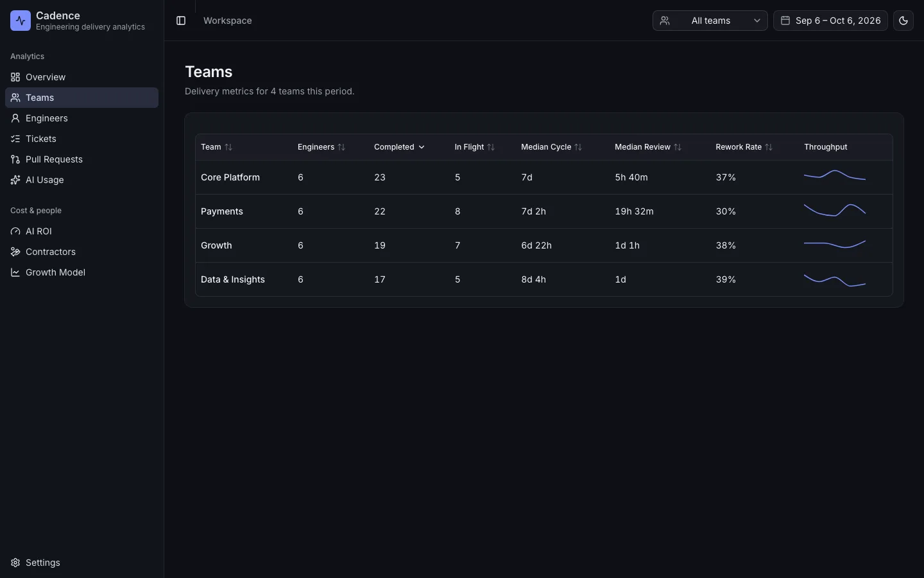Click Data & Insights throughput sparkline
924x578 pixels.
(x=835, y=280)
